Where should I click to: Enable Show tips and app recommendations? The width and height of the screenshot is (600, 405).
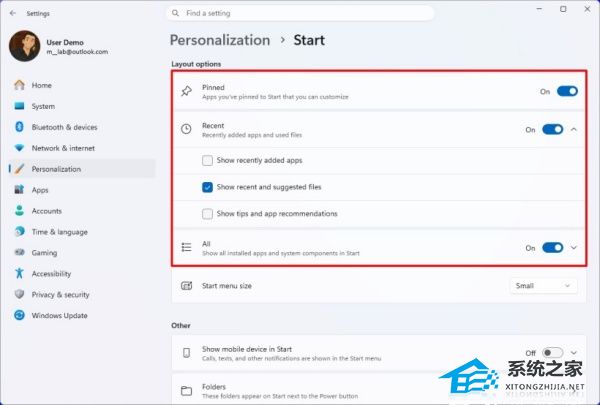pyautogui.click(x=207, y=214)
